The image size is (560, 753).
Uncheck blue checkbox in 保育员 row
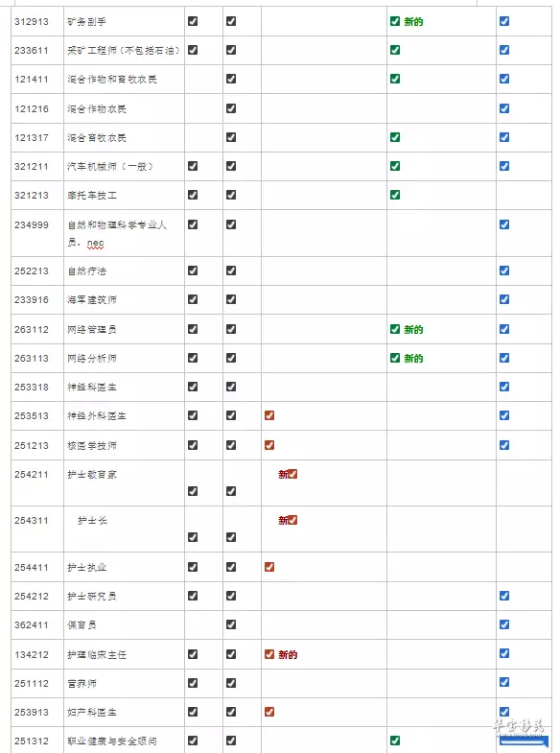[x=504, y=624]
